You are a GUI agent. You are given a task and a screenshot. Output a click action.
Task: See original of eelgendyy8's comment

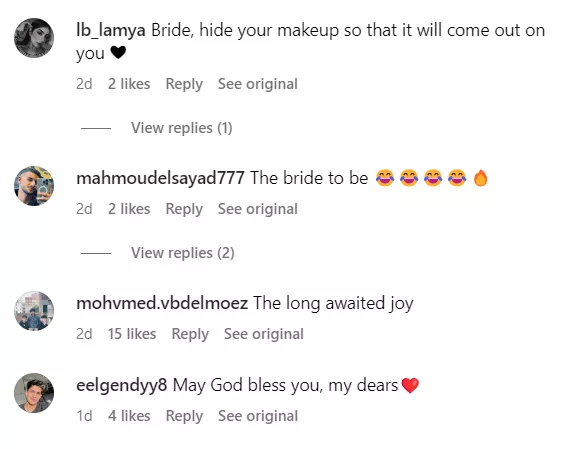tap(258, 416)
